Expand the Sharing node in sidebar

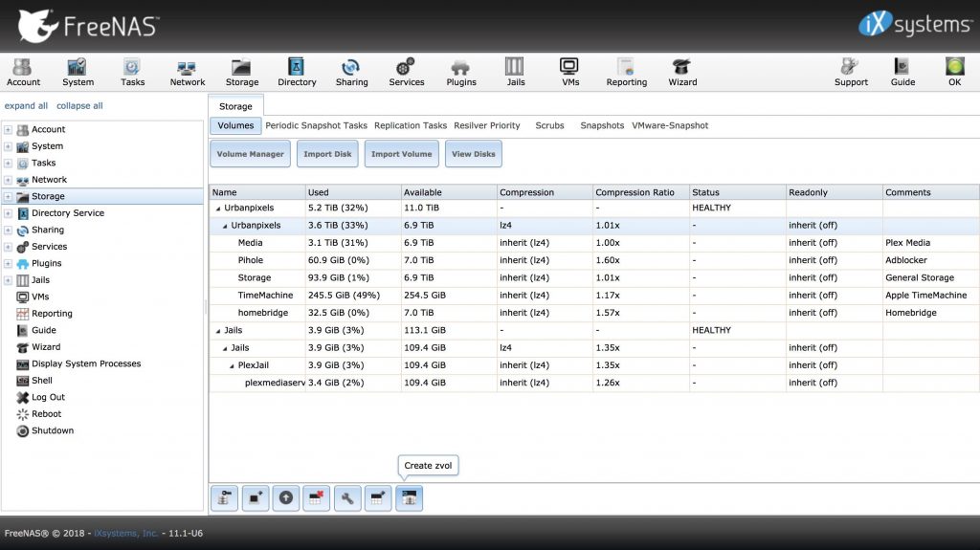tap(8, 230)
